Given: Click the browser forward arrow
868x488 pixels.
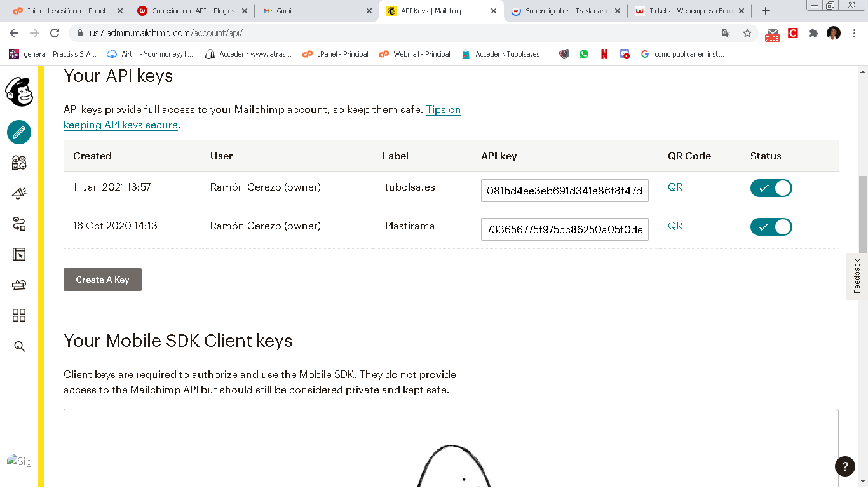Looking at the screenshot, I should click(34, 33).
